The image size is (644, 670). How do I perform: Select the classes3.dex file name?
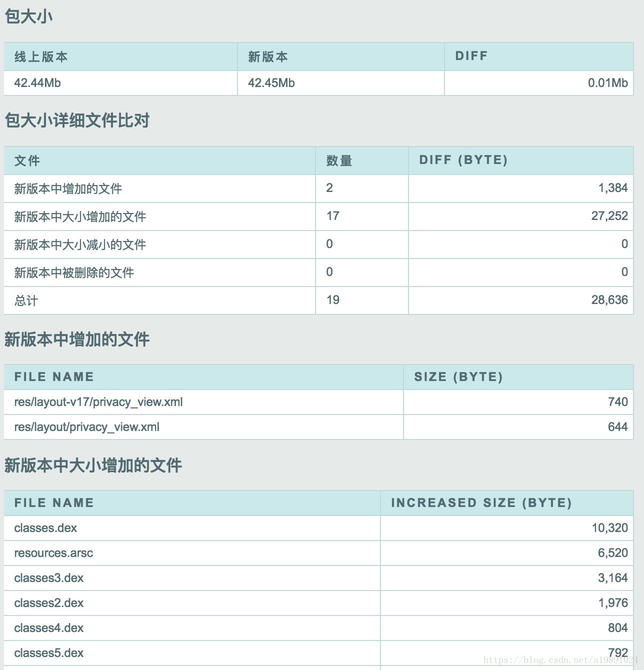pyautogui.click(x=49, y=578)
